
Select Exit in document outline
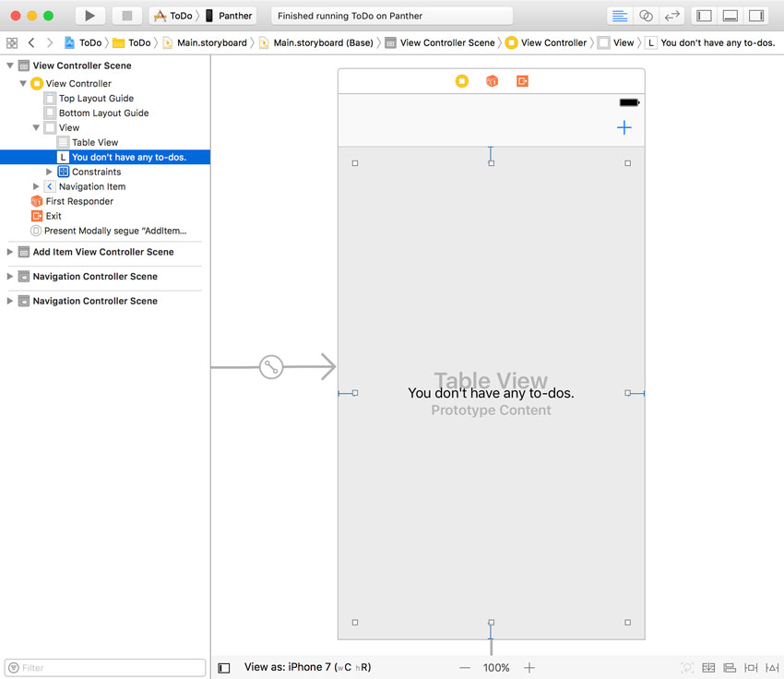(x=53, y=216)
